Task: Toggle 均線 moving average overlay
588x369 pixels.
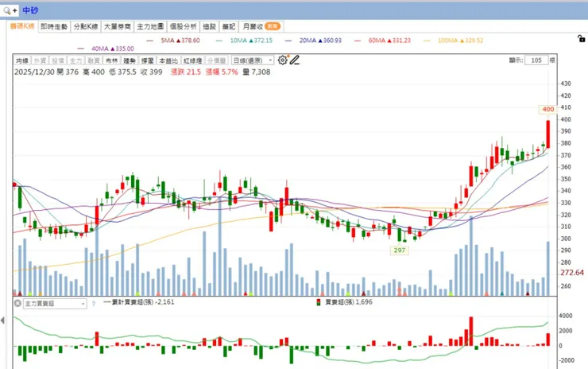Action: point(22,60)
